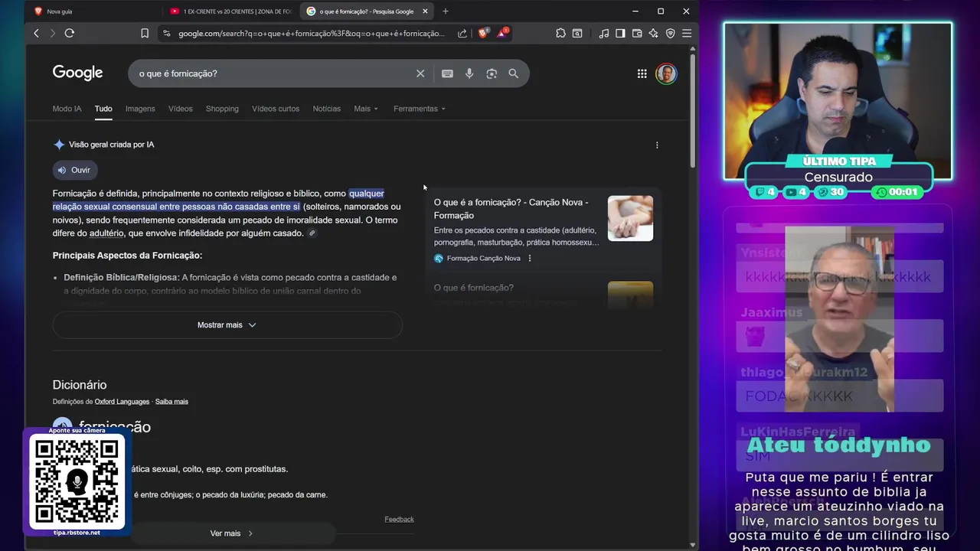980x551 pixels.
Task: Open the Google apps grid
Action: click(x=642, y=73)
